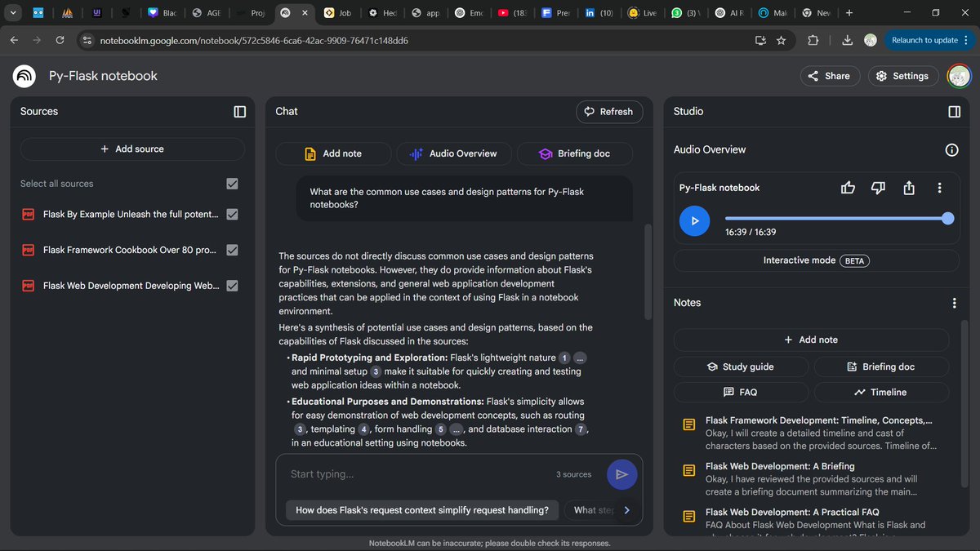
Task: Give thumbs down to audio overview
Action: pos(878,188)
